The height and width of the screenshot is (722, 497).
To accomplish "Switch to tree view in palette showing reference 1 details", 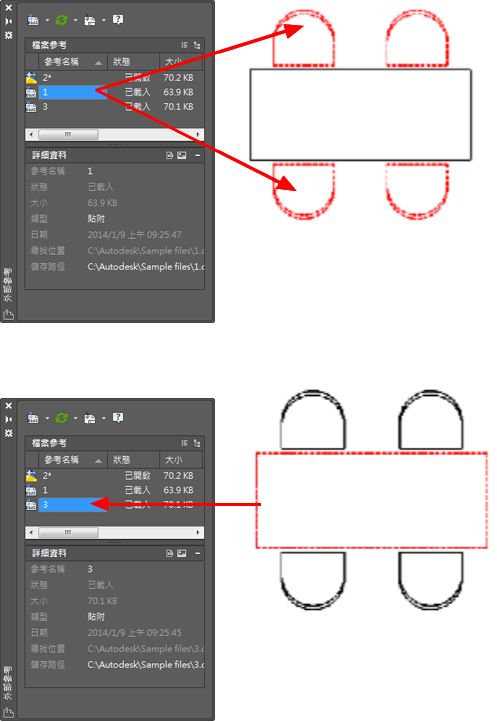I will coord(197,45).
